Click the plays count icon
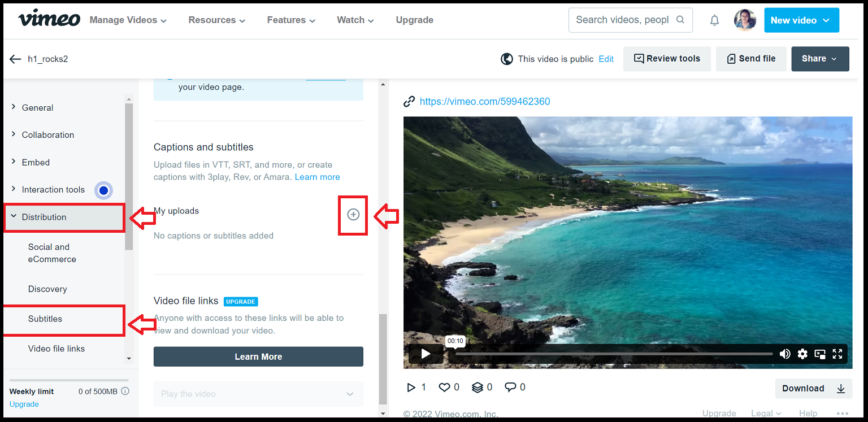868x422 pixels. tap(411, 388)
